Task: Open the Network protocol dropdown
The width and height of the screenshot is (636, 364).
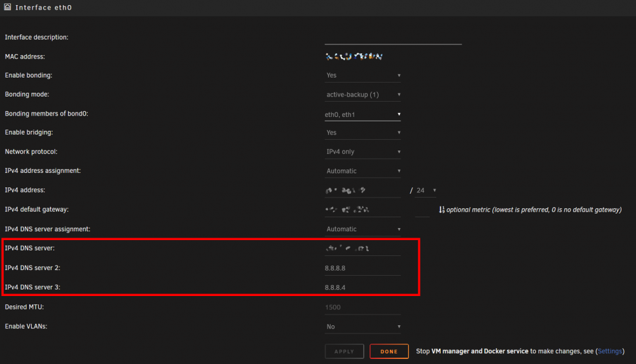Action: [363, 152]
